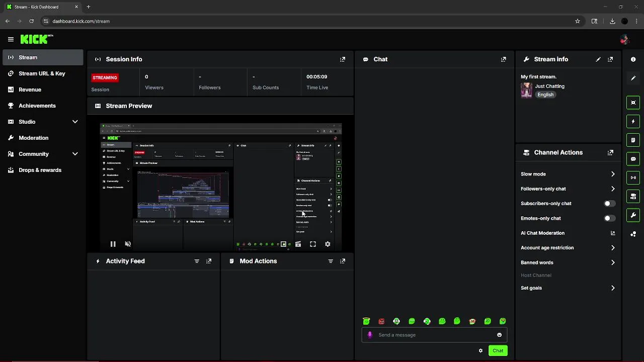The image size is (644, 362).
Task: Open Followers-only chat options chevron
Action: pyautogui.click(x=613, y=189)
